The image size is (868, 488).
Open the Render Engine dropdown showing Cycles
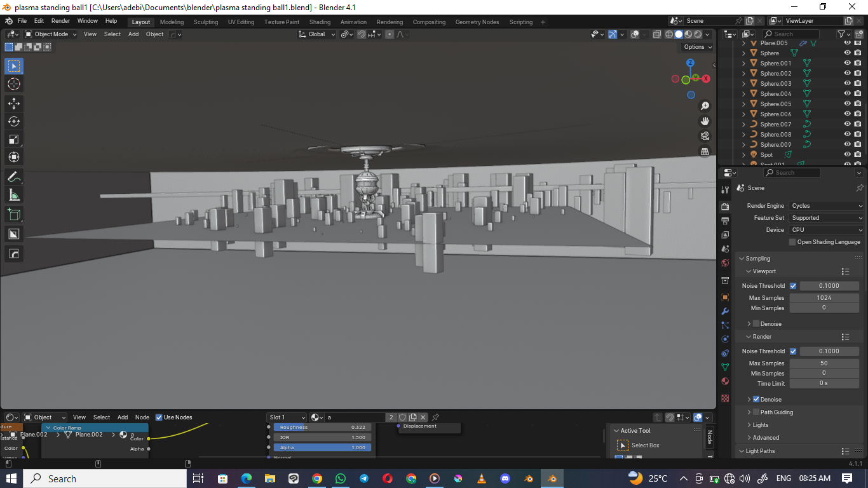pos(827,206)
